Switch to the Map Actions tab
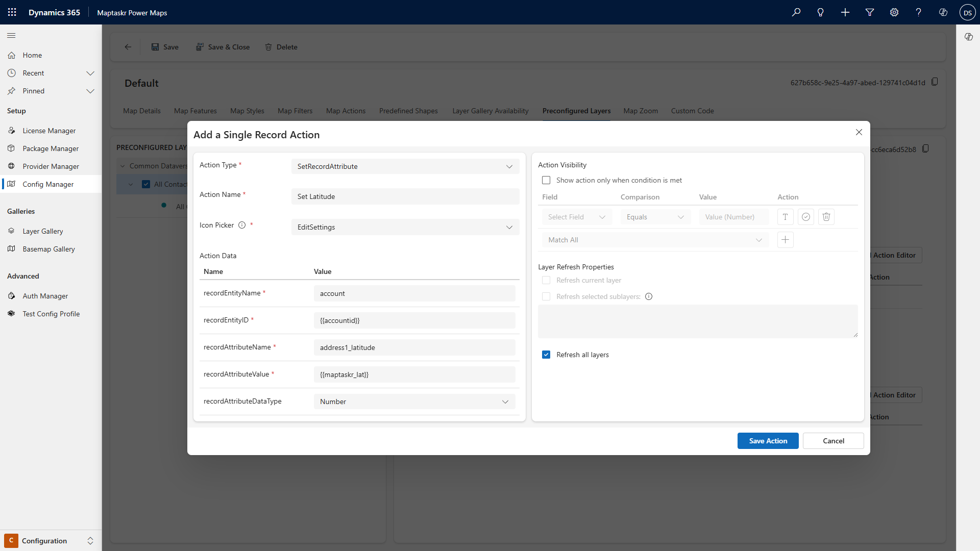Image resolution: width=980 pixels, height=551 pixels. (346, 111)
